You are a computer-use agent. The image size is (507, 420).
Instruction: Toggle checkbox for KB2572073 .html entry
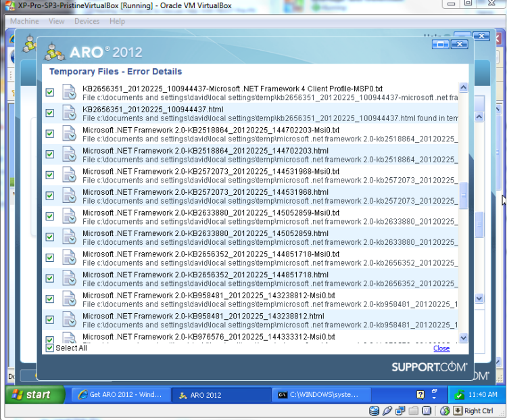pos(50,195)
